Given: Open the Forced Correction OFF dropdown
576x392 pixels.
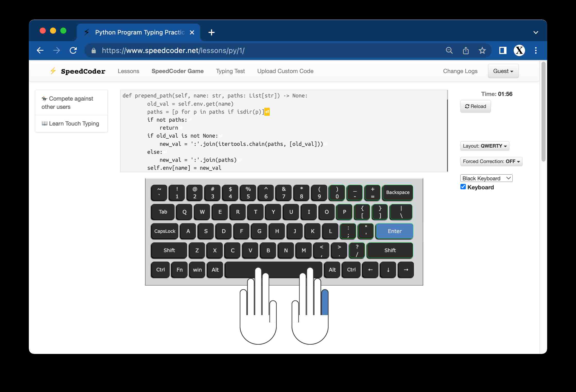Looking at the screenshot, I should tap(491, 161).
